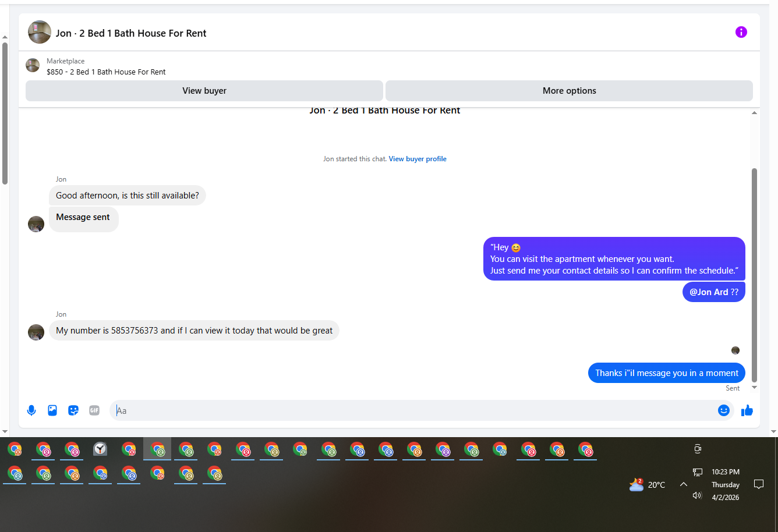The height and width of the screenshot is (532, 778).
Task: Select the message "Good afternoon, is this still available?"
Action: [x=128, y=196]
